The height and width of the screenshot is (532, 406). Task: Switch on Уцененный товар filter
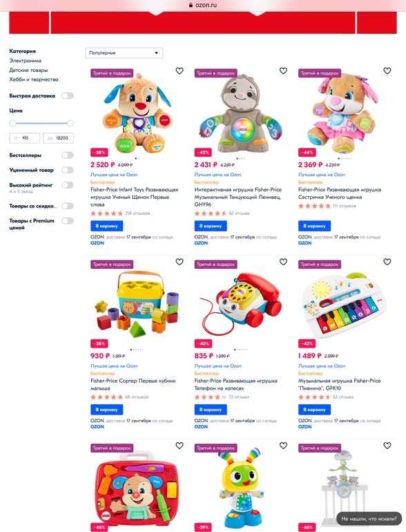(x=68, y=170)
